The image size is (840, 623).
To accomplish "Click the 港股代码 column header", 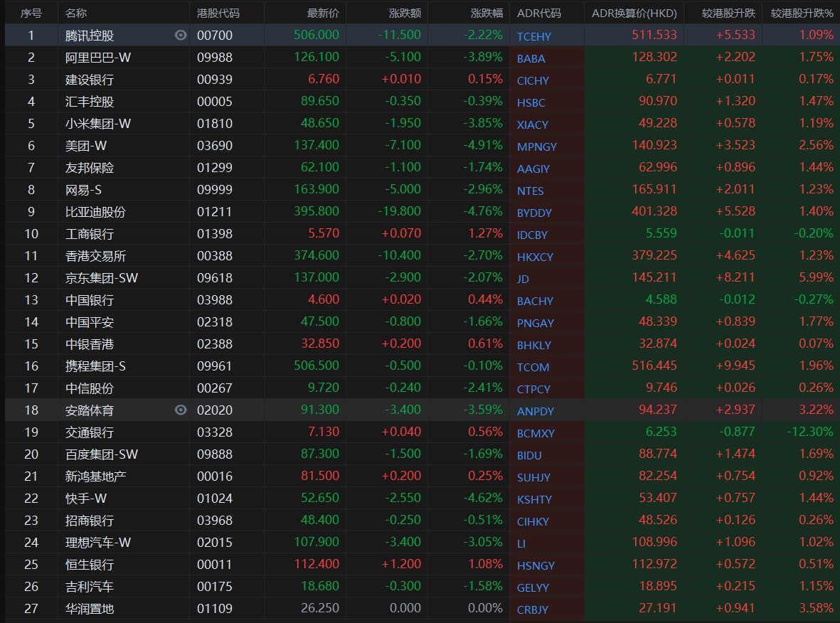I will [218, 13].
